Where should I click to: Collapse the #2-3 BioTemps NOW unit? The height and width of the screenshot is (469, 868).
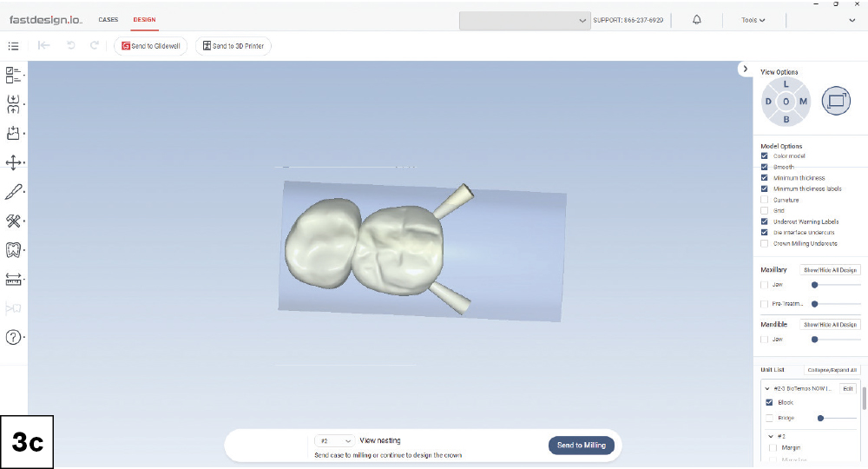(767, 389)
